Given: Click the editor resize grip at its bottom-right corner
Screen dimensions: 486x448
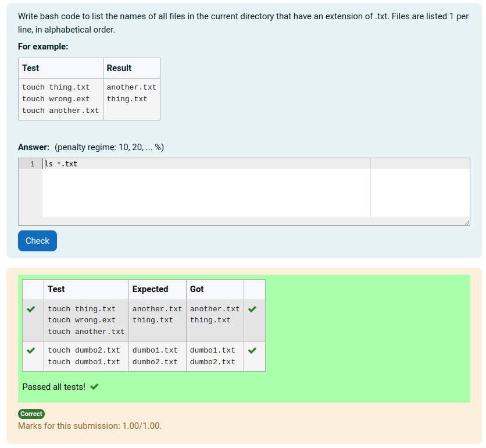Looking at the screenshot, I should coord(466,221).
